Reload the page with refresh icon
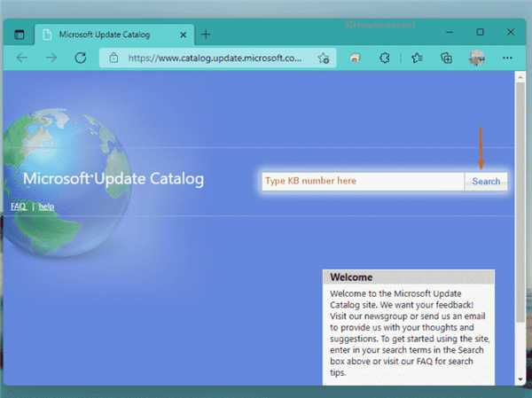 click(x=81, y=58)
